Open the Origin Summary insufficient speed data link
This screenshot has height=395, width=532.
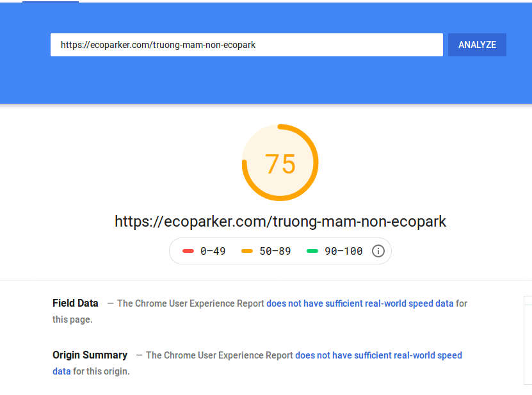378,355
